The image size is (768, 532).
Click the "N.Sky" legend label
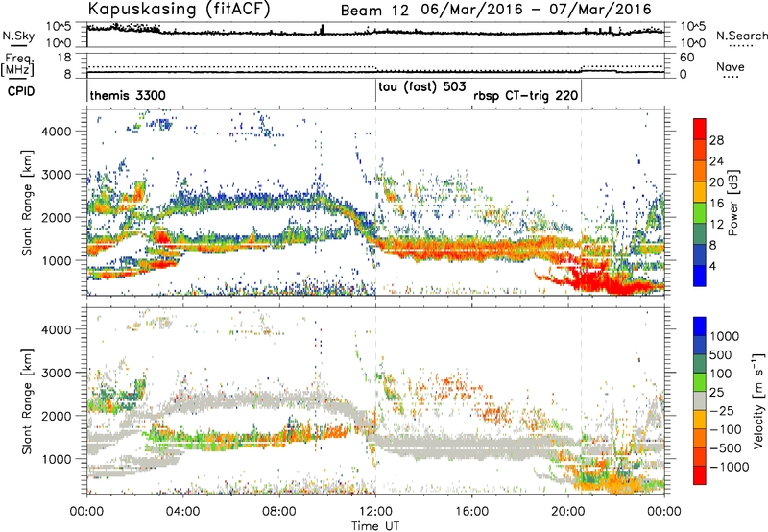point(18,36)
